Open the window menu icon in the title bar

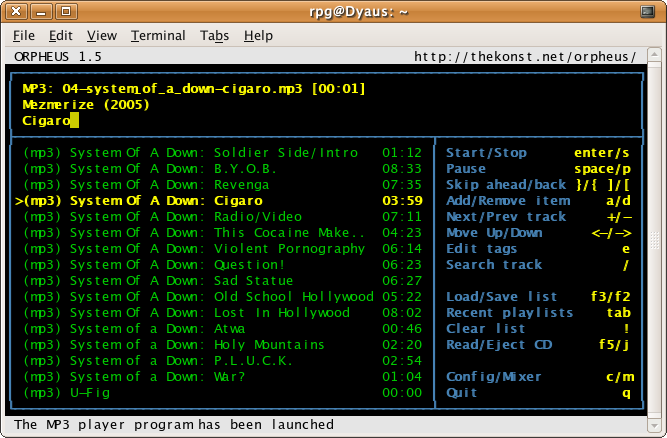click(x=15, y=11)
